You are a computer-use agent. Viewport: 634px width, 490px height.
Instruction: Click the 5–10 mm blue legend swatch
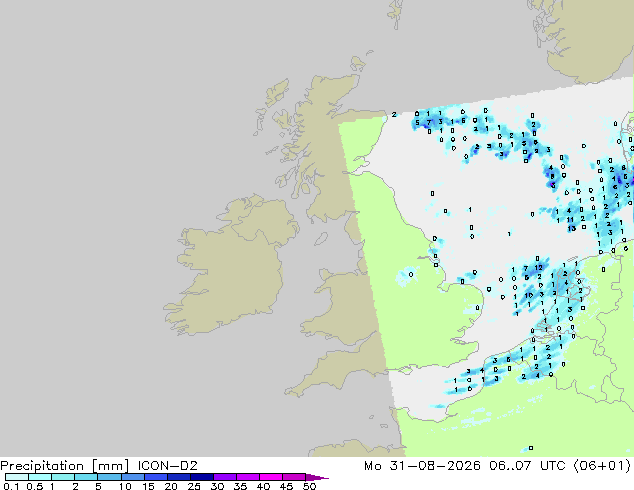coord(110,477)
